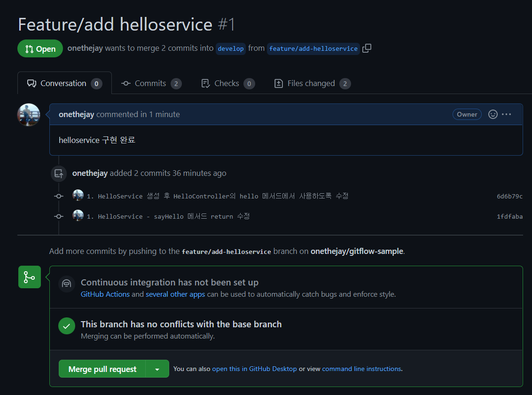This screenshot has height=395, width=532.
Task: Copy the head branch name icon
Action: [x=367, y=48]
